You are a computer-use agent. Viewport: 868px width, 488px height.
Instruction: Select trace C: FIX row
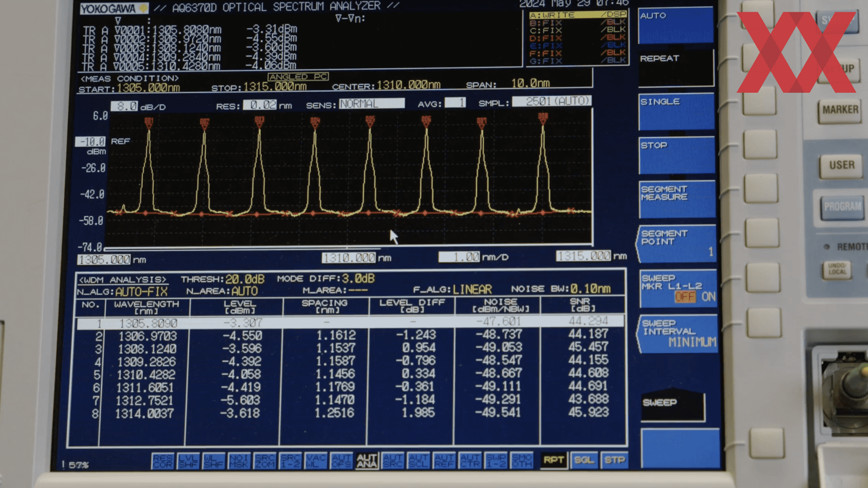pos(578,30)
